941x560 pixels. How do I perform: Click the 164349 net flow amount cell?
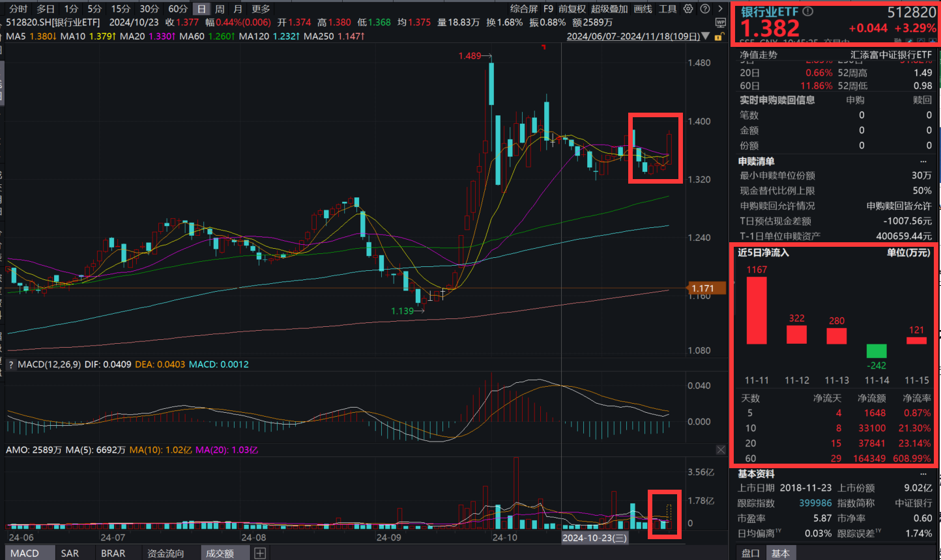coord(869,458)
